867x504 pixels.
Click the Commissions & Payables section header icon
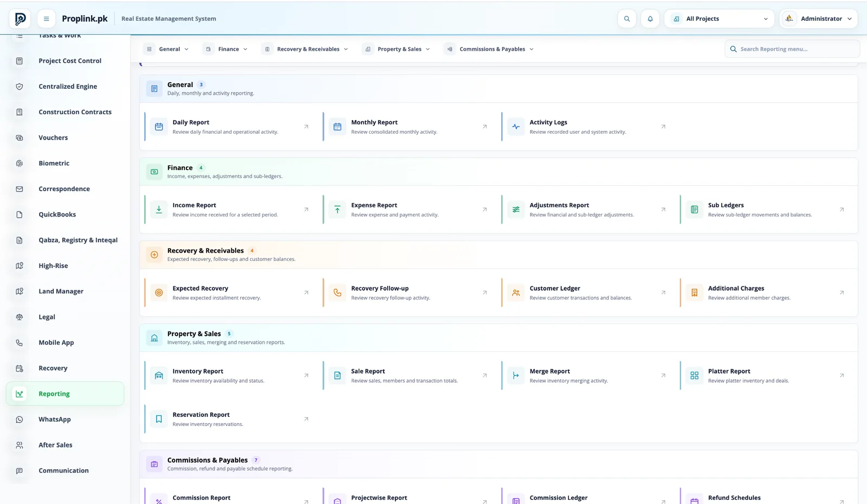(x=154, y=464)
